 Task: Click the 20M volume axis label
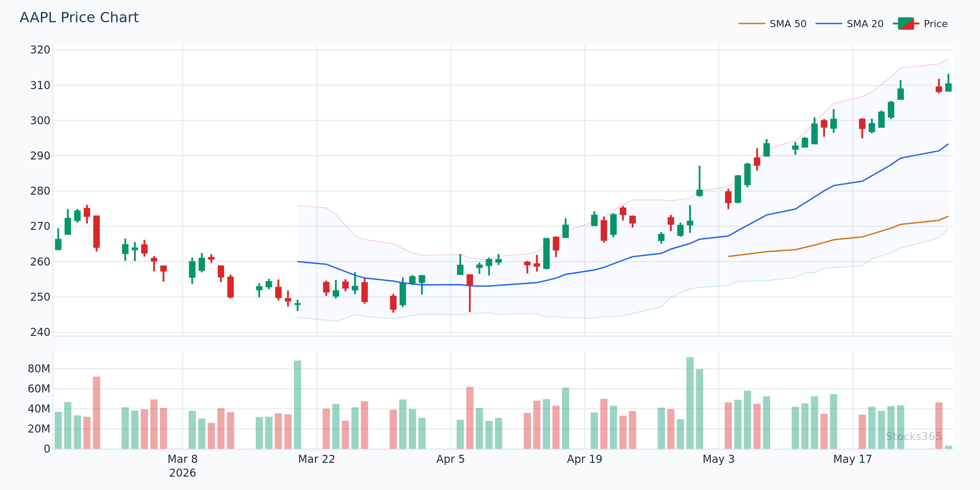coord(39,429)
